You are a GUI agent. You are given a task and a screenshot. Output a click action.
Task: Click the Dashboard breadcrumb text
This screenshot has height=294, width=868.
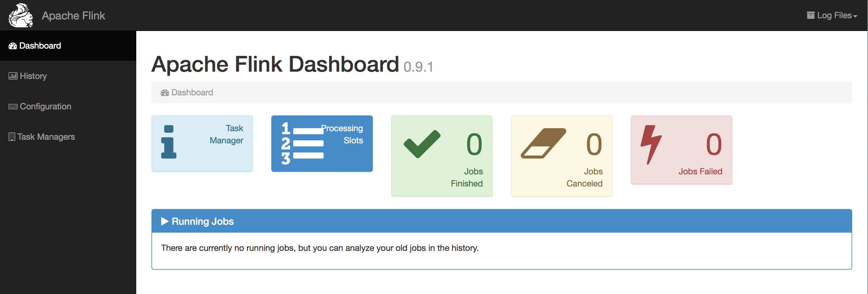[x=192, y=93]
